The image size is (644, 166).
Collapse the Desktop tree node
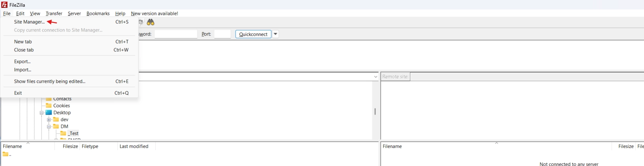coord(41,113)
